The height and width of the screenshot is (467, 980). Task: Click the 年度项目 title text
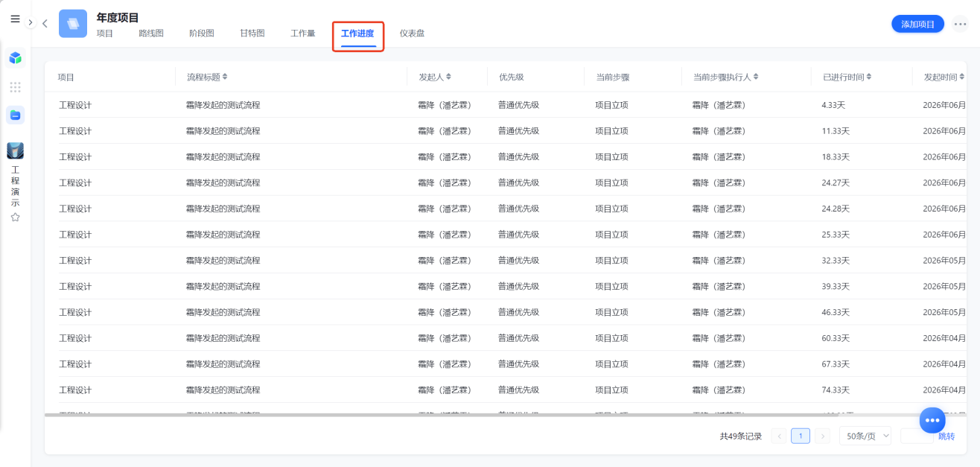coord(118,17)
